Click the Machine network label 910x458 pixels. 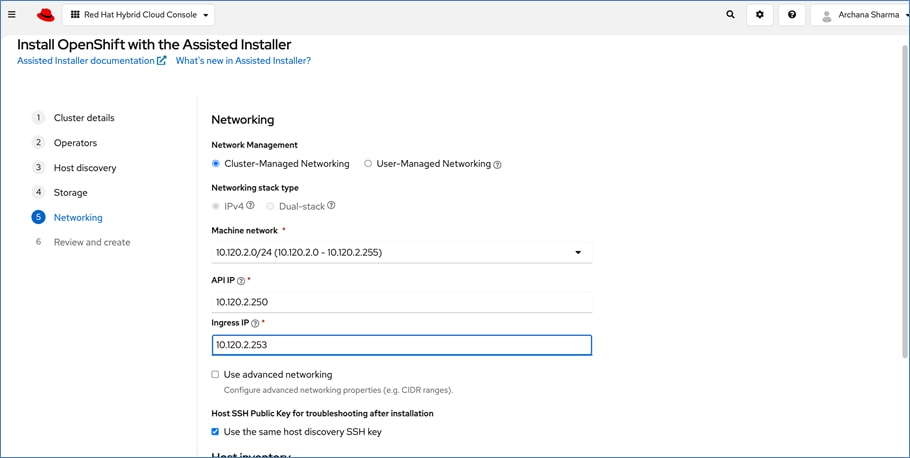tap(245, 230)
